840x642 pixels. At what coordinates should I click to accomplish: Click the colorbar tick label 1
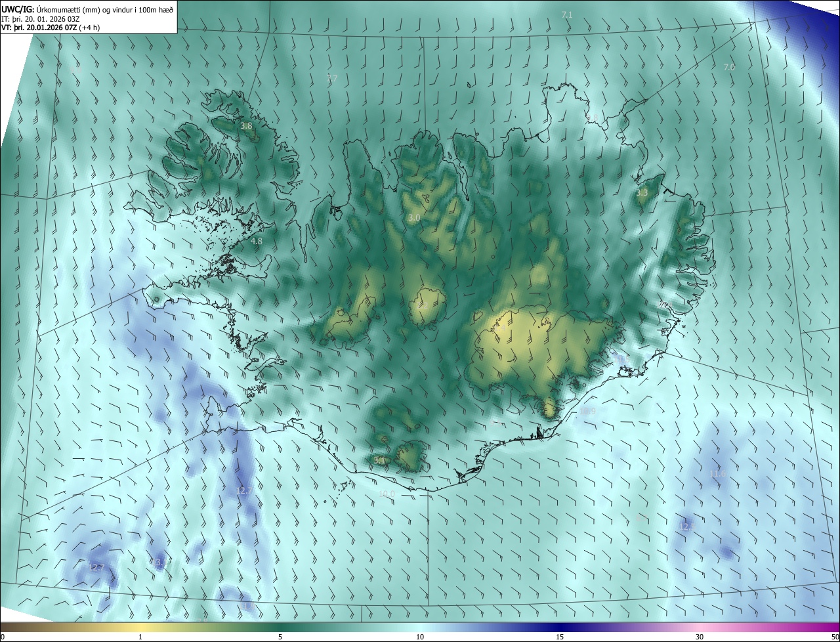[140, 637]
